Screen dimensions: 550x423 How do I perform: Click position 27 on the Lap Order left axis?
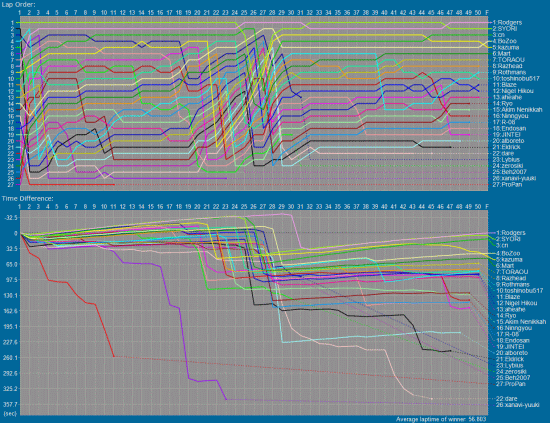pos(11,184)
